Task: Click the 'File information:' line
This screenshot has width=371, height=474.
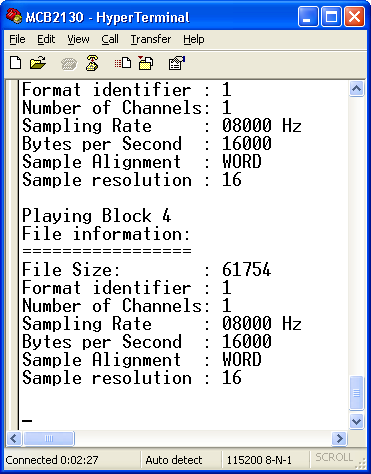Action: [x=106, y=234]
